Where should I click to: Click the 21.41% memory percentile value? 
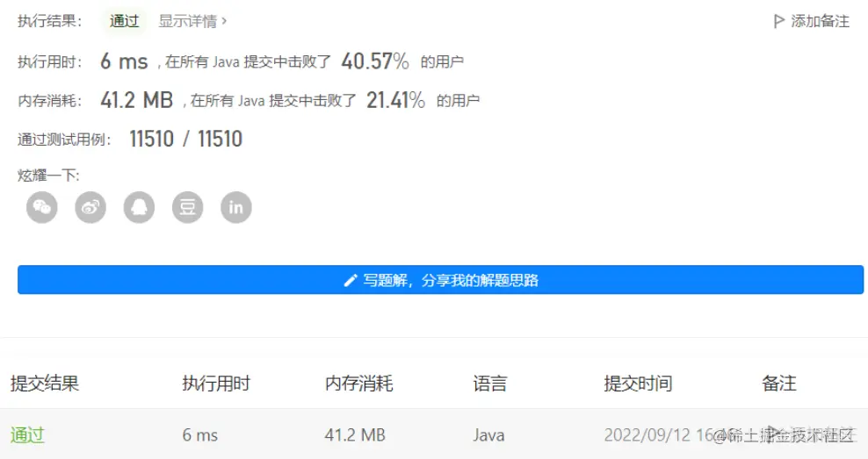(x=396, y=100)
